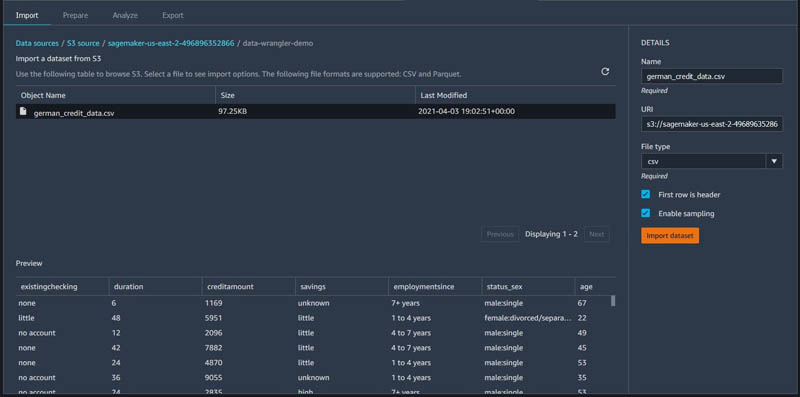Toggle the Enable sampling checkbox

point(645,213)
